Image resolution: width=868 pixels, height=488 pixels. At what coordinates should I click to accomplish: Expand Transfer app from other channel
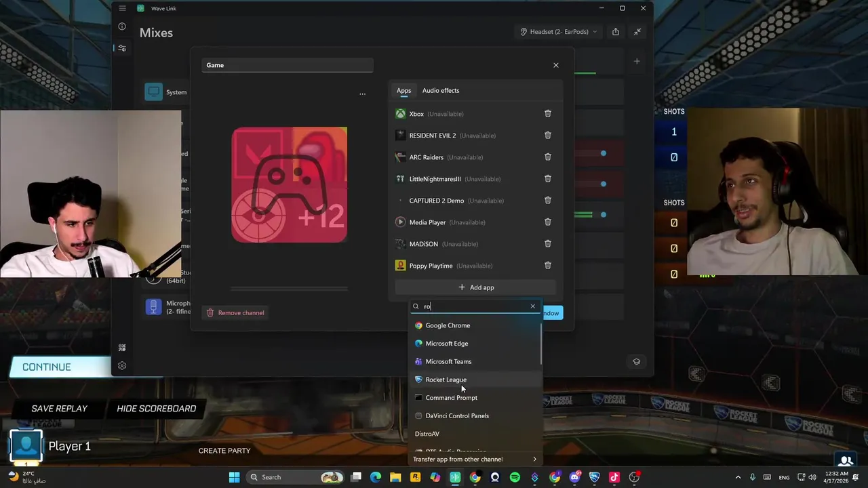pyautogui.click(x=475, y=460)
